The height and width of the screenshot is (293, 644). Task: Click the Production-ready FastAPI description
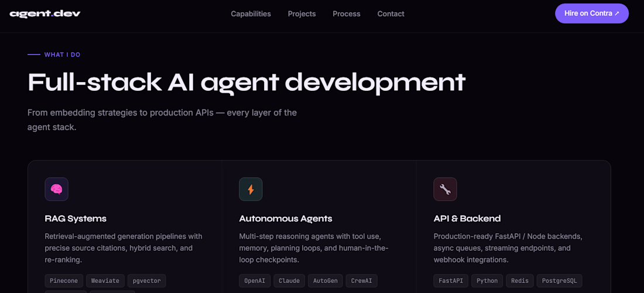(508, 248)
